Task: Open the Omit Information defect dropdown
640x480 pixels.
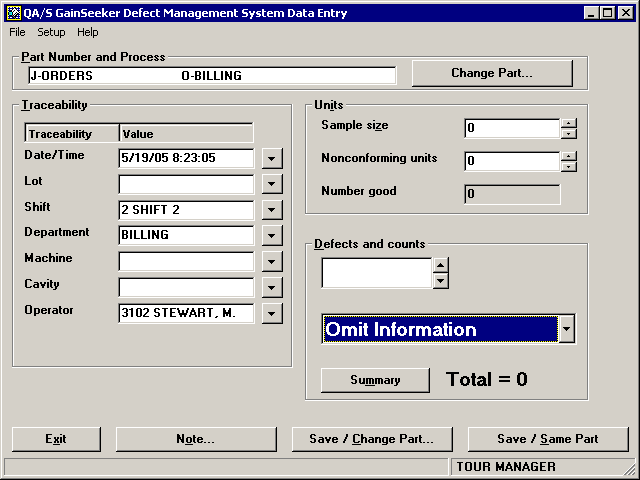Action: click(566, 329)
